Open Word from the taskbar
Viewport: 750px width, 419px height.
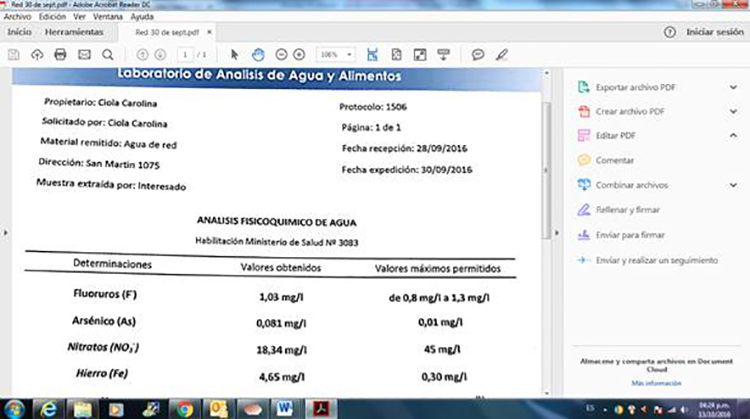(x=285, y=409)
